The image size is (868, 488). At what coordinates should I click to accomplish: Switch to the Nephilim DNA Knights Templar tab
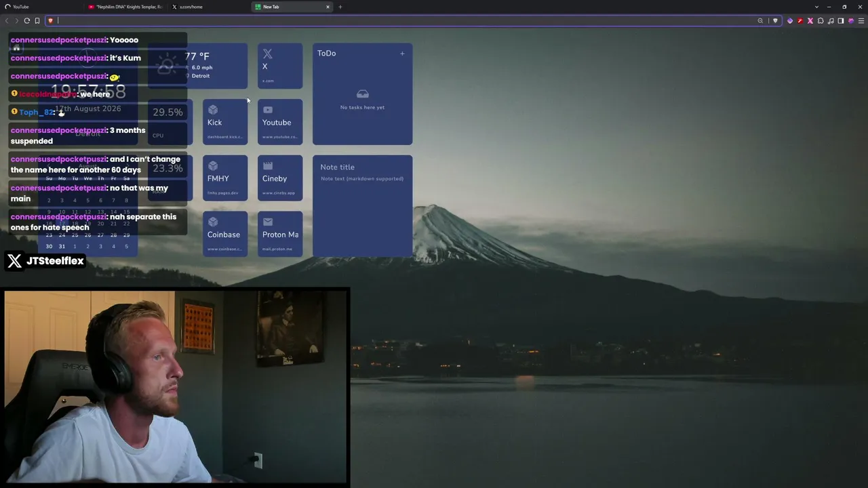[x=125, y=7]
